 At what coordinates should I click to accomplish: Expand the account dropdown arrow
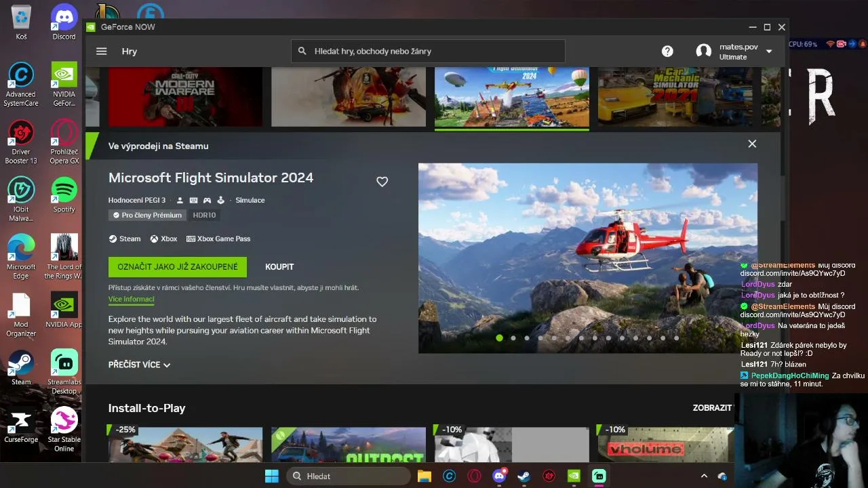[x=769, y=52]
